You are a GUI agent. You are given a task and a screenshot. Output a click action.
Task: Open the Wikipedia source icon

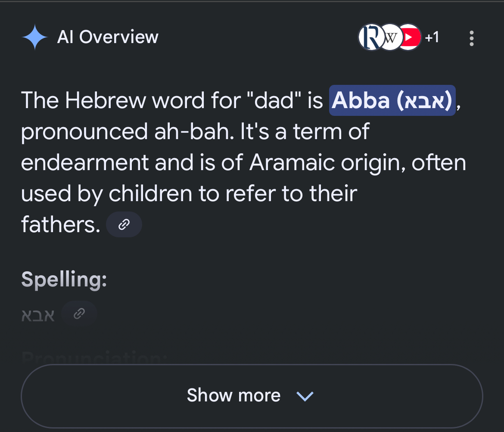(391, 37)
